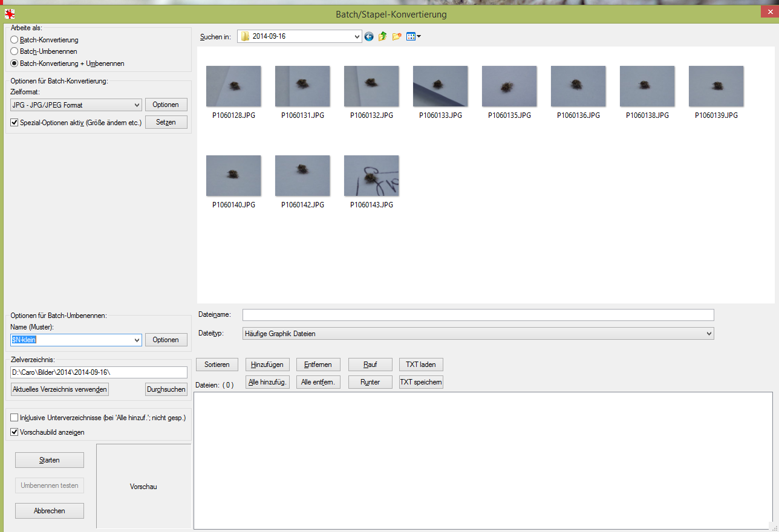The width and height of the screenshot is (779, 532).
Task: Click Alle hinzufüg. button
Action: pyautogui.click(x=268, y=382)
